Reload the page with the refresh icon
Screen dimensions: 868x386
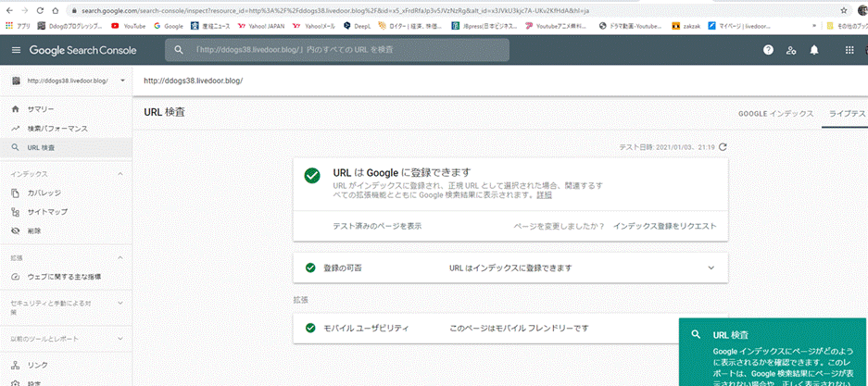(x=40, y=10)
